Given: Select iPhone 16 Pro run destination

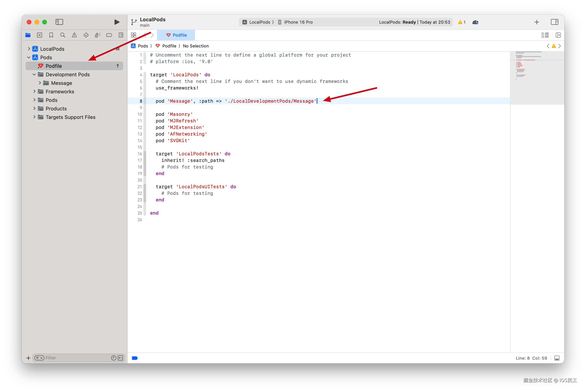Looking at the screenshot, I should [298, 22].
